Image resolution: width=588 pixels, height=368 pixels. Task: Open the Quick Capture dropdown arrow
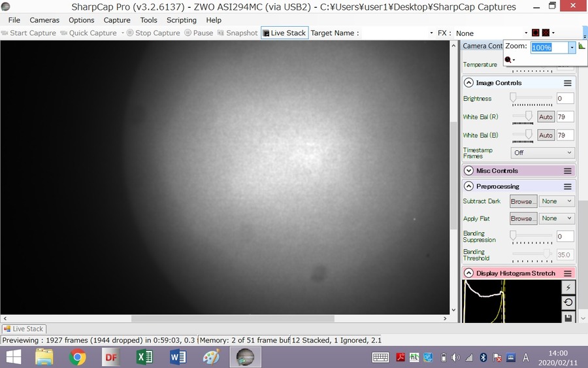[122, 33]
